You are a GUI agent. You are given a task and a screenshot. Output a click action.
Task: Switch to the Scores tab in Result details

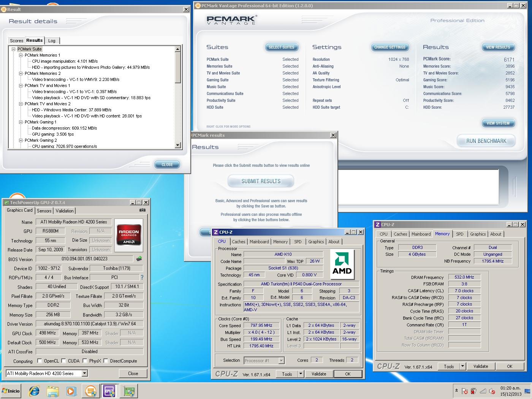coord(16,41)
